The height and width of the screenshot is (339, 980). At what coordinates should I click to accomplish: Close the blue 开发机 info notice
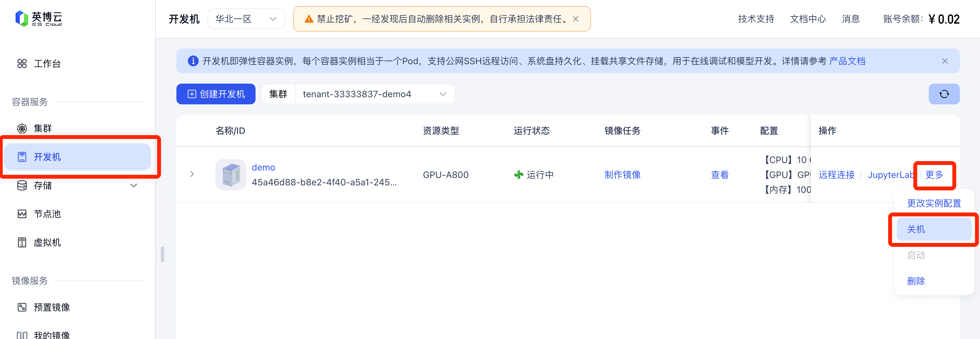point(945,61)
